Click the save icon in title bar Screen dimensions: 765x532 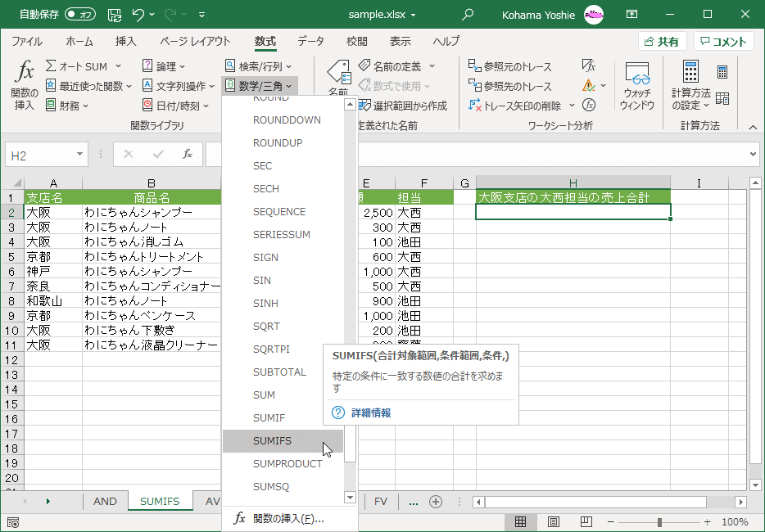point(115,14)
